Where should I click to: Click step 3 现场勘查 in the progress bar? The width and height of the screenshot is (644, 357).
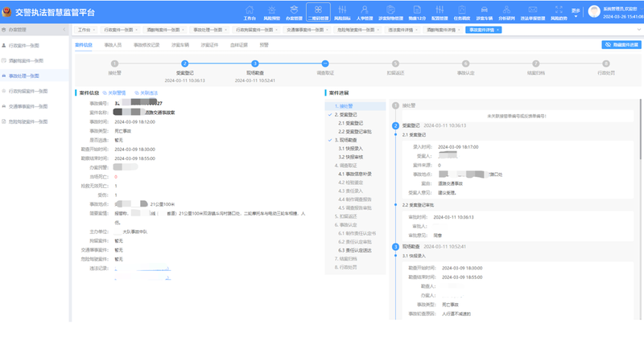click(255, 64)
